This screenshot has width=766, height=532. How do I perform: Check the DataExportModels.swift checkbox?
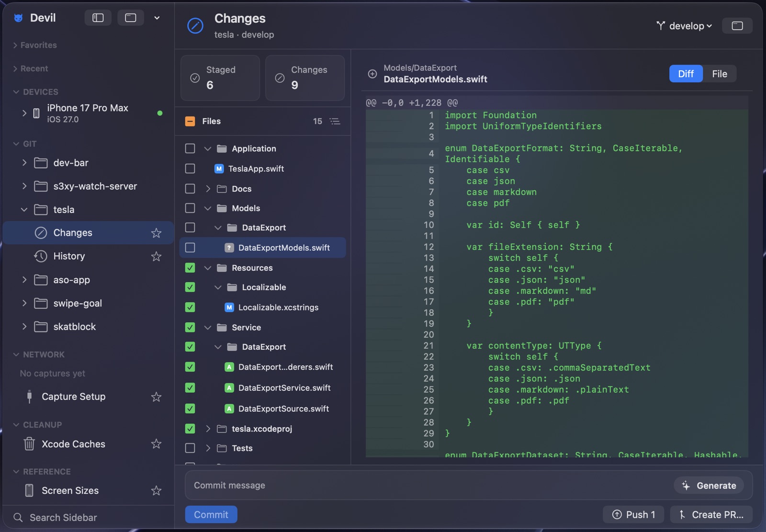190,248
